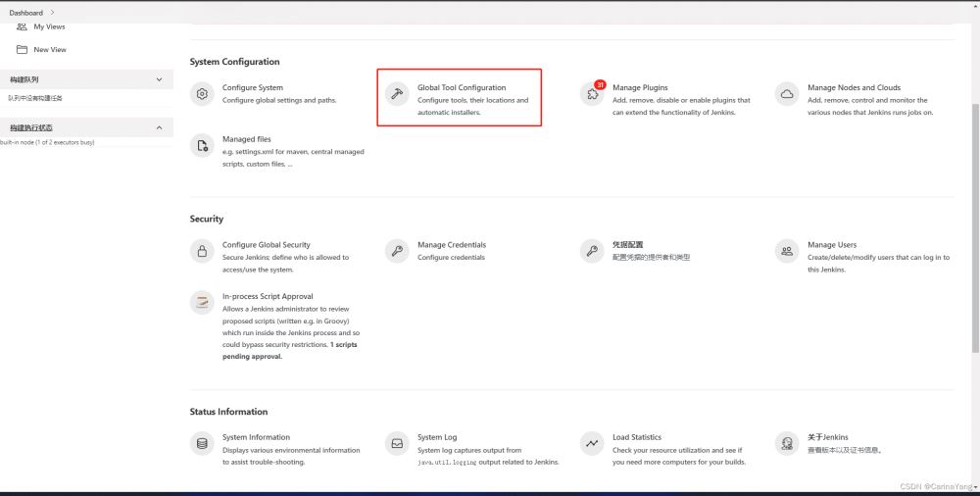Image resolution: width=980 pixels, height=496 pixels.
Task: Click the Manage Credentials key icon
Action: pyautogui.click(x=397, y=251)
